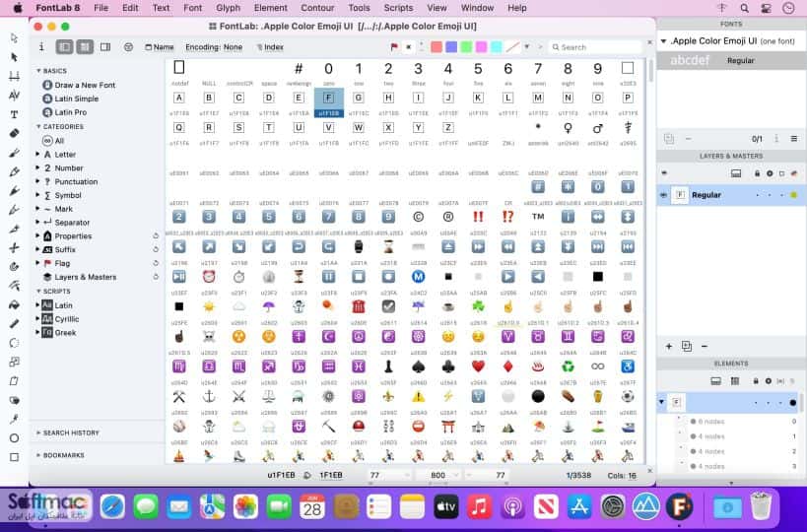807x532 pixels.
Task: Collapse the Apple Color Emoji UI font group
Action: coord(663,40)
